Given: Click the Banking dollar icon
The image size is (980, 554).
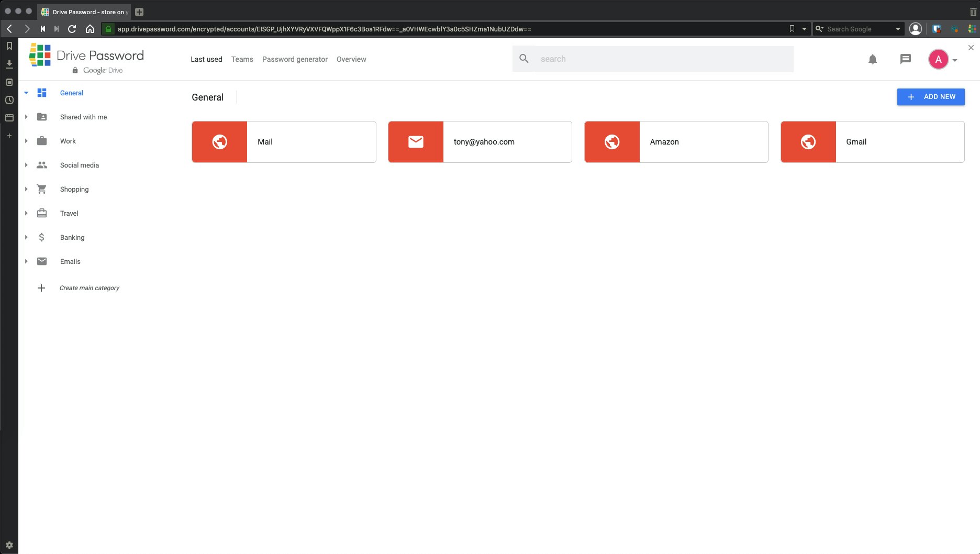Looking at the screenshot, I should click(41, 237).
